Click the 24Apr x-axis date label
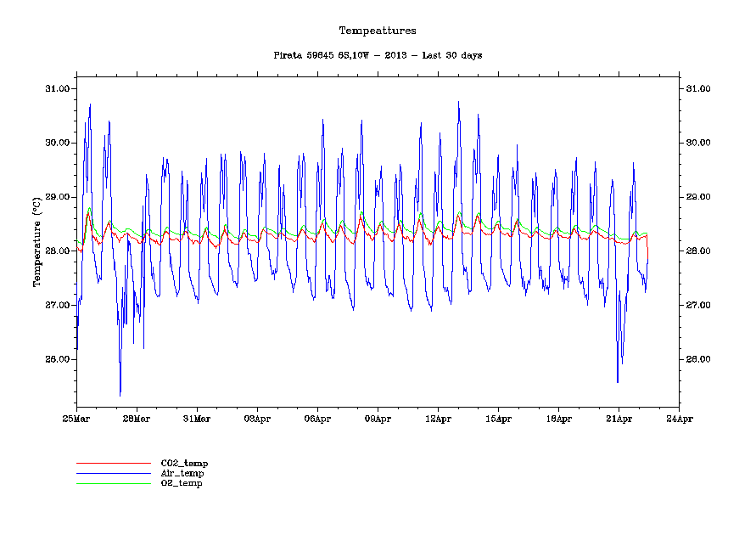The height and width of the screenshot is (535, 756). (x=679, y=419)
